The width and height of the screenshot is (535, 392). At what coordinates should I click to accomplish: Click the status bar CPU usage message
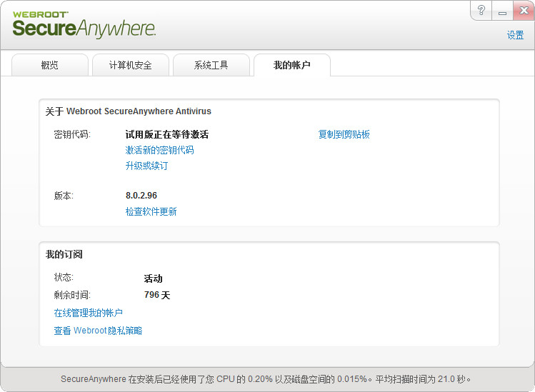click(266, 379)
